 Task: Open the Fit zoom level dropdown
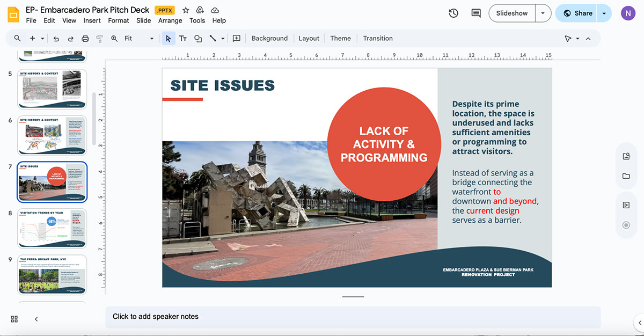pos(139,39)
